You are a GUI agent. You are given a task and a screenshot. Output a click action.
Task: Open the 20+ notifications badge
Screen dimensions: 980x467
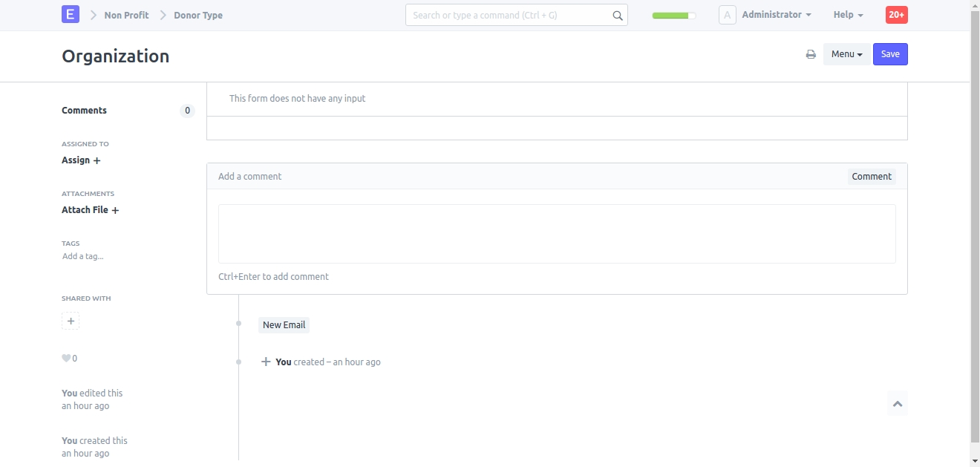click(896, 15)
